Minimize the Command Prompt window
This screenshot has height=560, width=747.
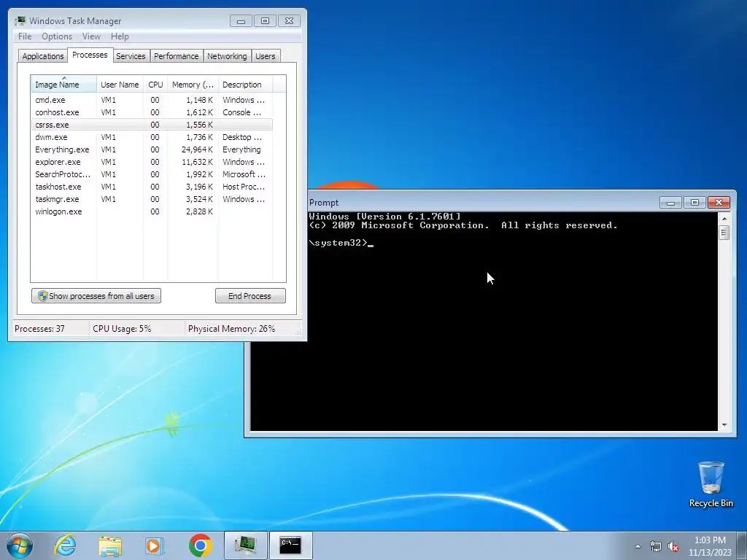click(x=671, y=203)
